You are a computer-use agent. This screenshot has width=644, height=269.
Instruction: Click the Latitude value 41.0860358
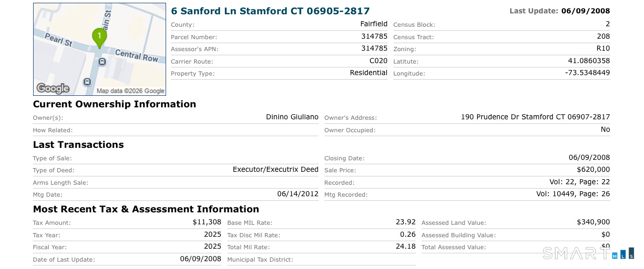pos(589,61)
